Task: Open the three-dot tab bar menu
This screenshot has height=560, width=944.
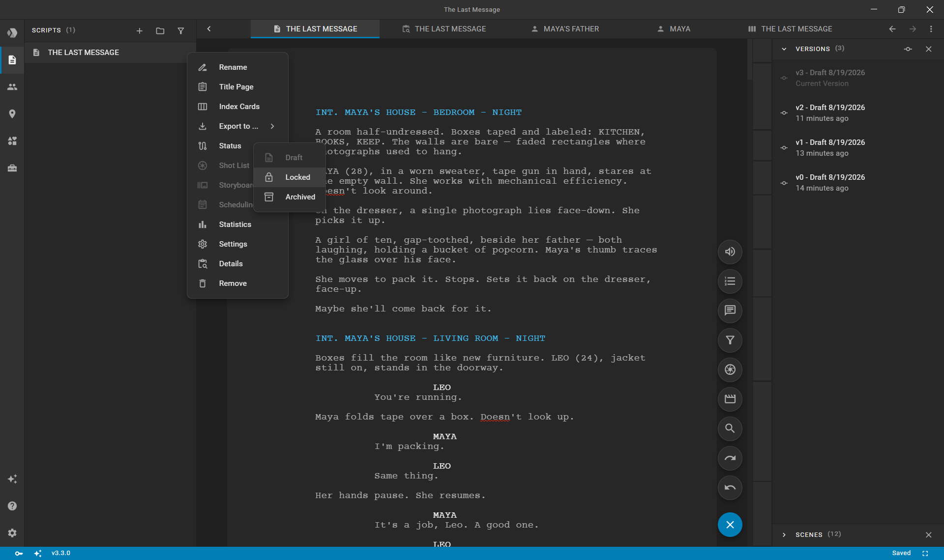Action: pos(931,29)
